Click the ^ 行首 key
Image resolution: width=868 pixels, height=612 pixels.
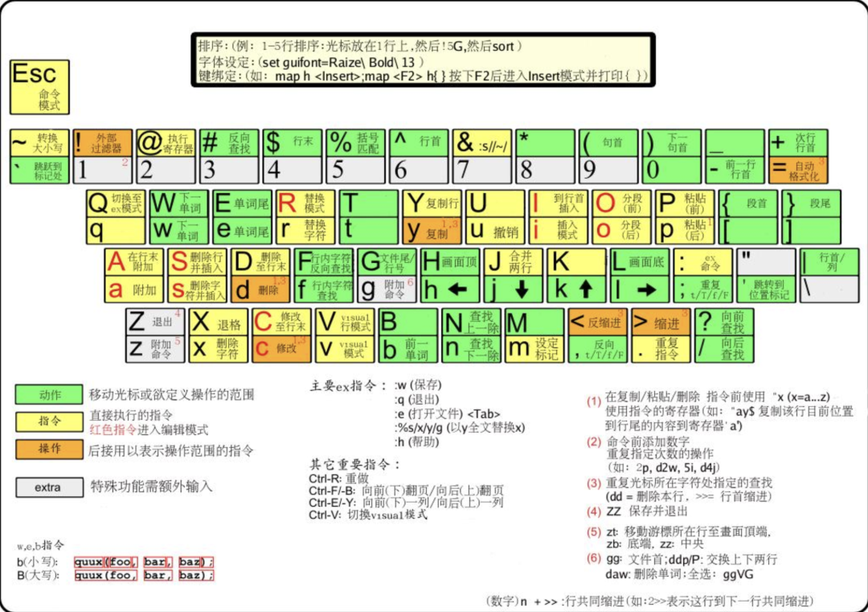pyautogui.click(x=419, y=143)
